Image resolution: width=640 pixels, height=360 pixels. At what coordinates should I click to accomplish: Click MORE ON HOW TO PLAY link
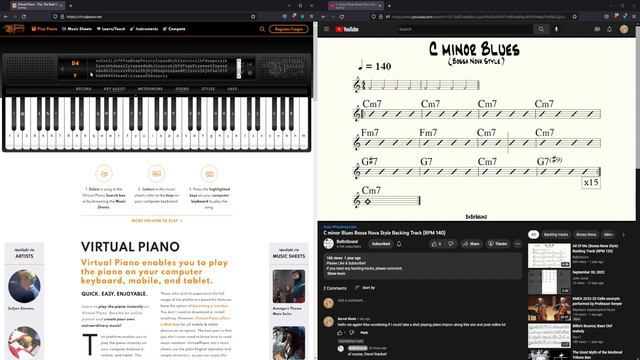pyautogui.click(x=157, y=220)
